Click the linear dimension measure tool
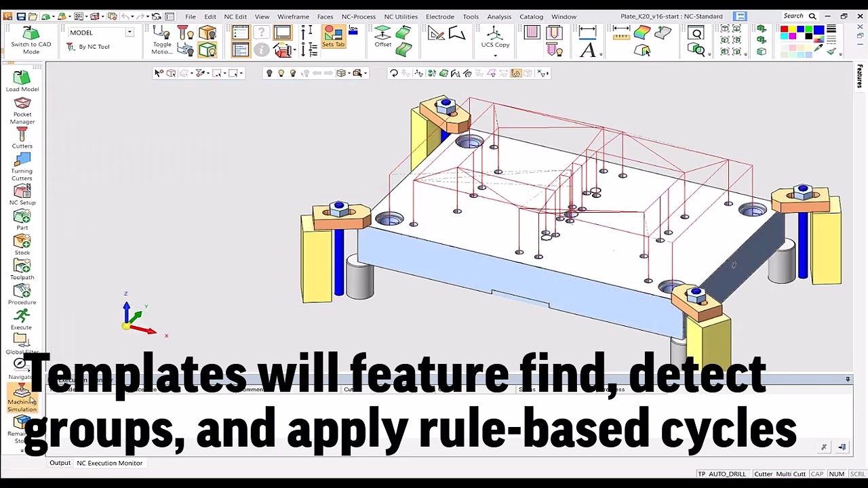 pos(587,31)
